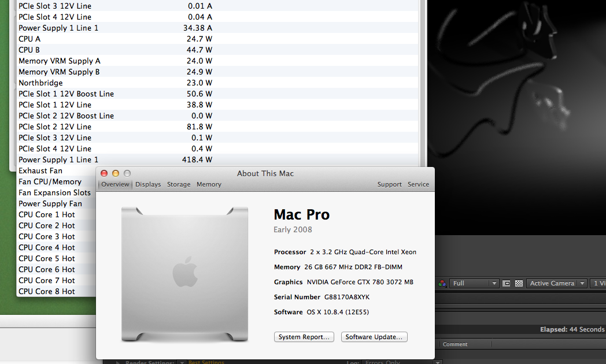The image size is (606, 364).
Task: Select the PCIe Slot 3 12V Line 0.1 W row
Action: [218, 138]
